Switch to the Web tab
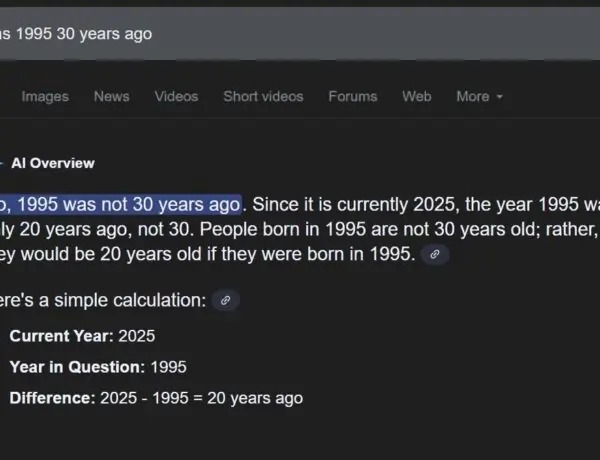600x460 pixels. [416, 97]
